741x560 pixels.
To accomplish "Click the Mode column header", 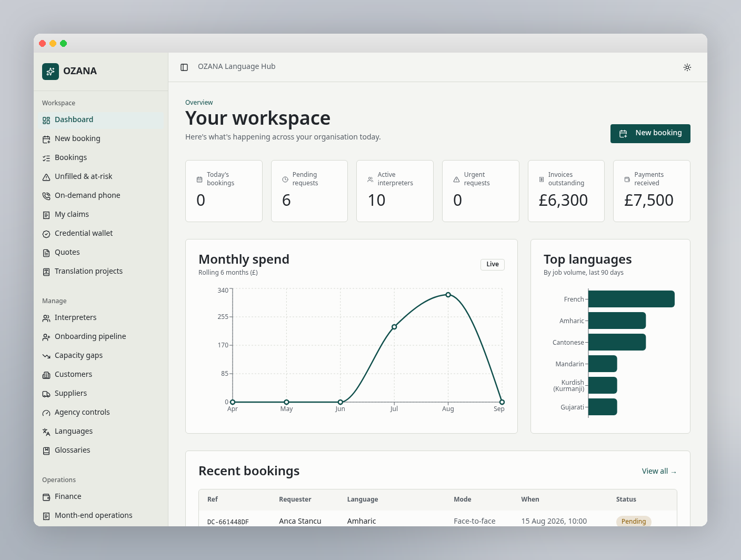I will (463, 499).
